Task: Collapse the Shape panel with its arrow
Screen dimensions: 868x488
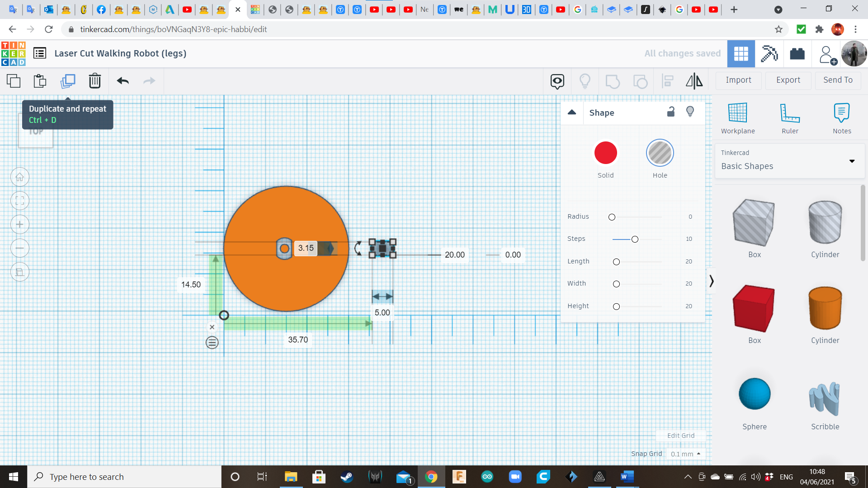Action: [572, 112]
